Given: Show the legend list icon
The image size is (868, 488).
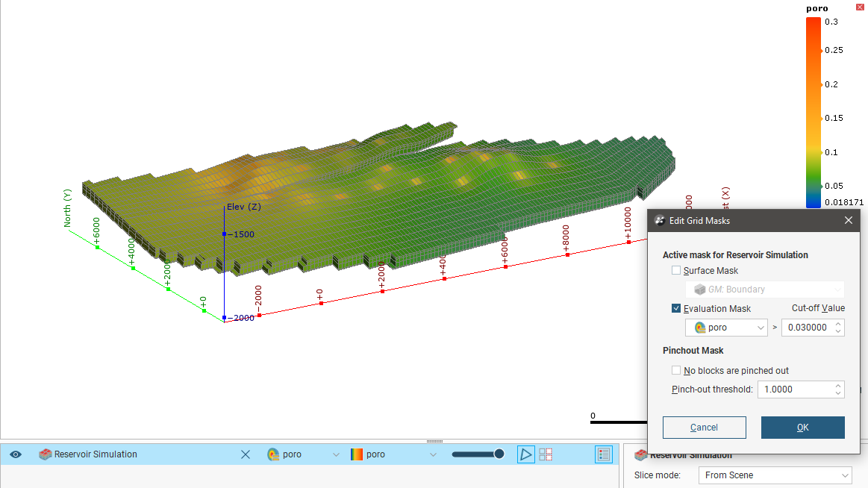Looking at the screenshot, I should (x=604, y=454).
